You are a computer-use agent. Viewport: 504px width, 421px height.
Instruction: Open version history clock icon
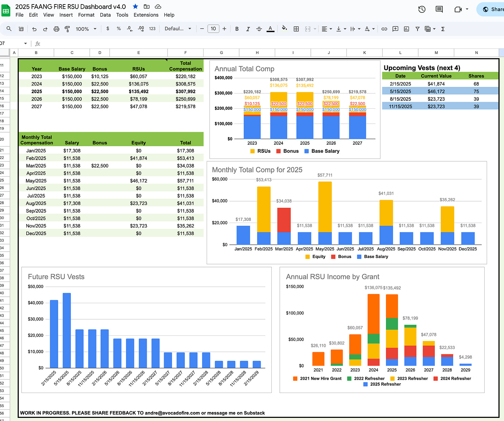pyautogui.click(x=422, y=9)
